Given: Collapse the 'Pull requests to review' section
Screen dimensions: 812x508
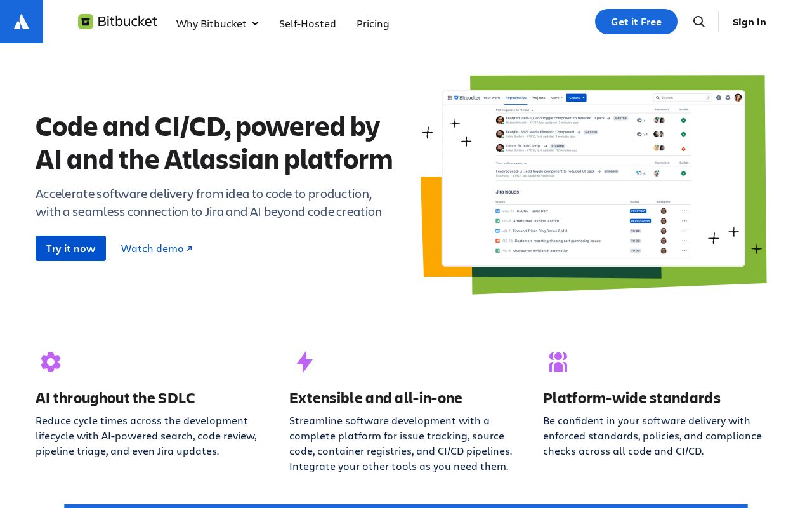Looking at the screenshot, I should coord(532,110).
